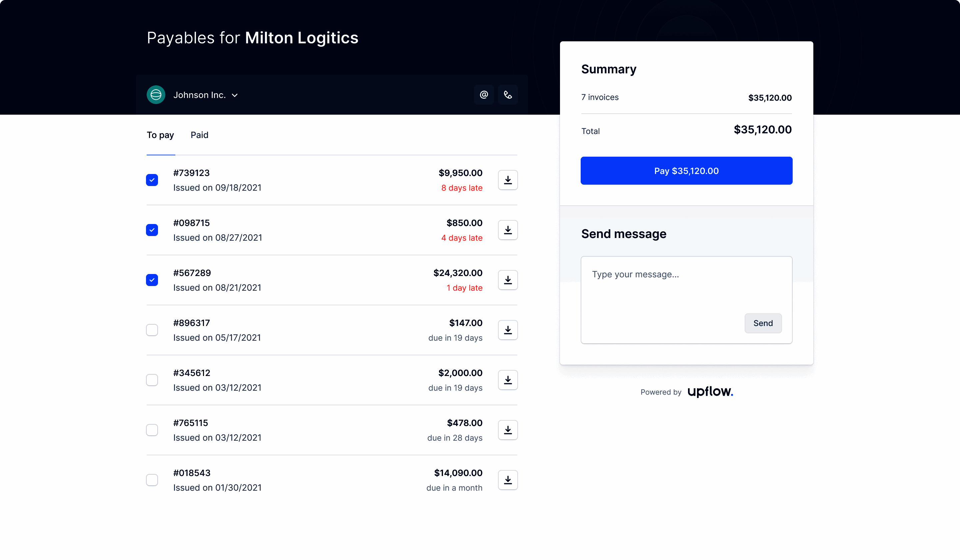Click the email @ contact icon
Viewport: 960px width, 560px height.
coord(484,95)
